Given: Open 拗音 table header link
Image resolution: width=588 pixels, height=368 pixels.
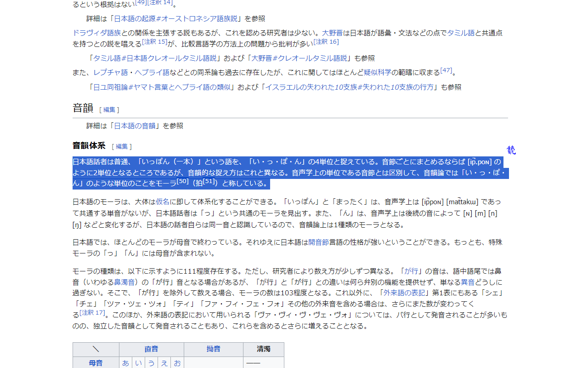Looking at the screenshot, I should [x=214, y=349].
